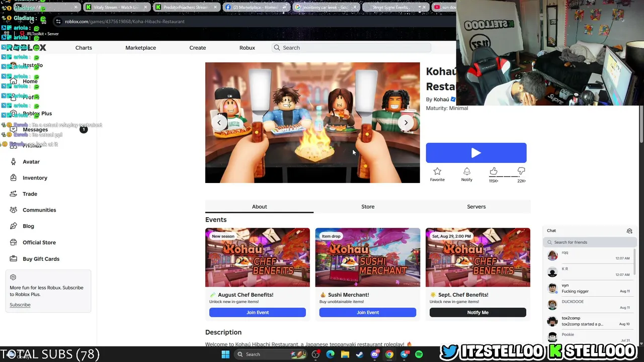Click the Buy Gift Cards sidebar icon

[14, 258]
